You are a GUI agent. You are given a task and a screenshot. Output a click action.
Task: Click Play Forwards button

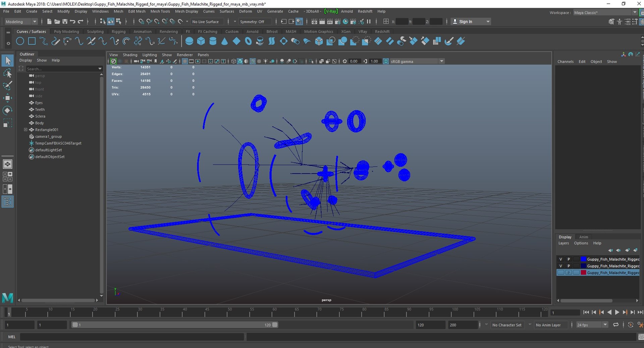pos(617,312)
